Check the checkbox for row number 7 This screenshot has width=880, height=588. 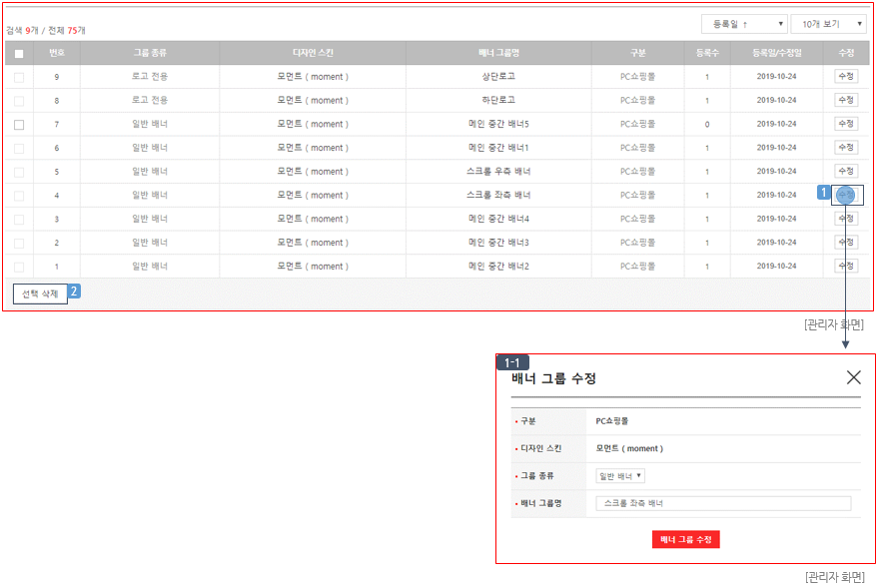(19, 125)
